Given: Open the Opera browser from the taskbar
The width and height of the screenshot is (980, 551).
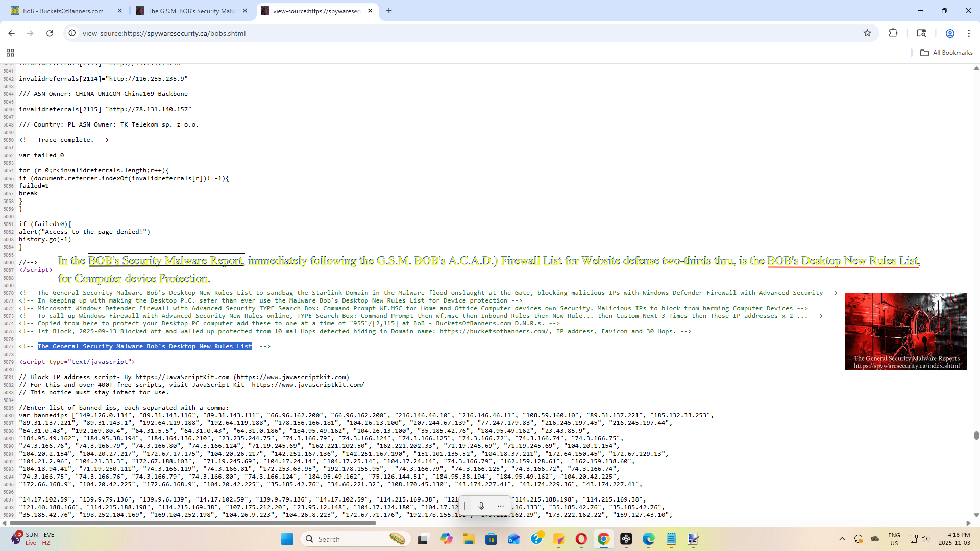Looking at the screenshot, I should pos(581,539).
